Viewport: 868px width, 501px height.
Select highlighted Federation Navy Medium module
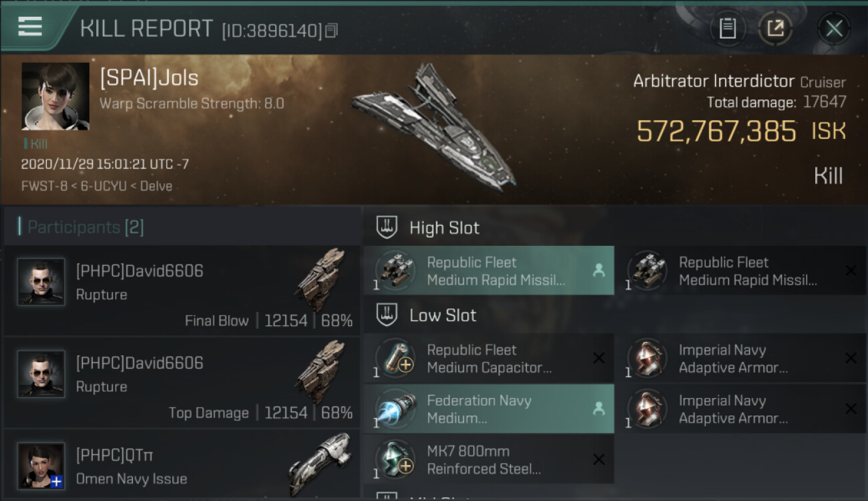(489, 409)
